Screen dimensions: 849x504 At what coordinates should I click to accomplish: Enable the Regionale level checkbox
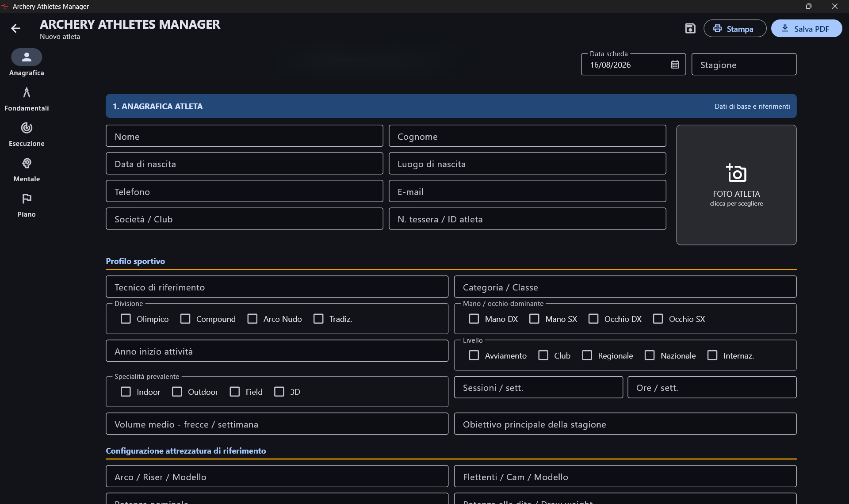coord(587,355)
